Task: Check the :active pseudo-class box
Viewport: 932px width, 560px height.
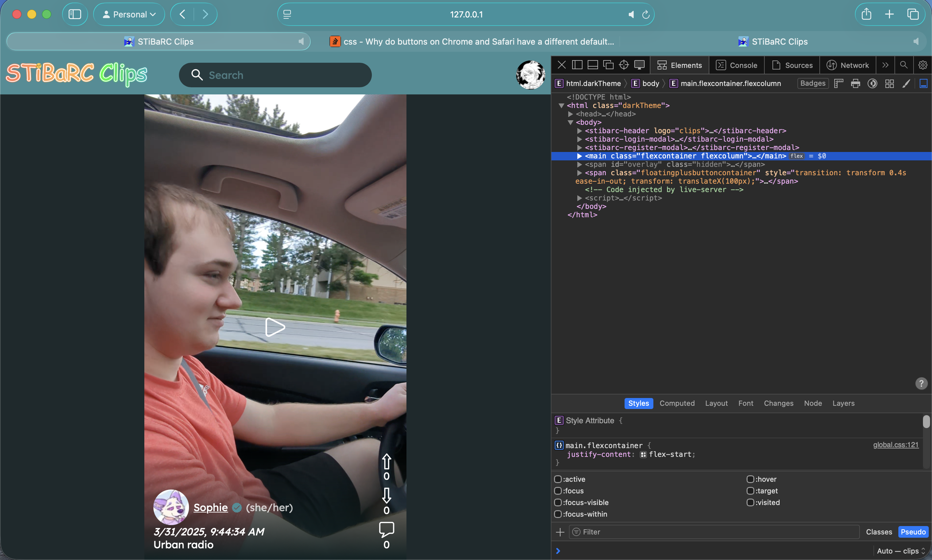Action: coord(558,479)
